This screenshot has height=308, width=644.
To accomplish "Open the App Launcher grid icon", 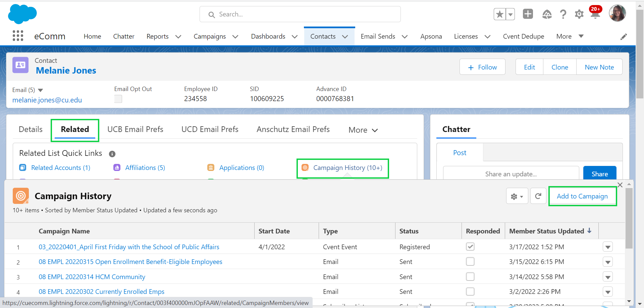I will pos(18,36).
